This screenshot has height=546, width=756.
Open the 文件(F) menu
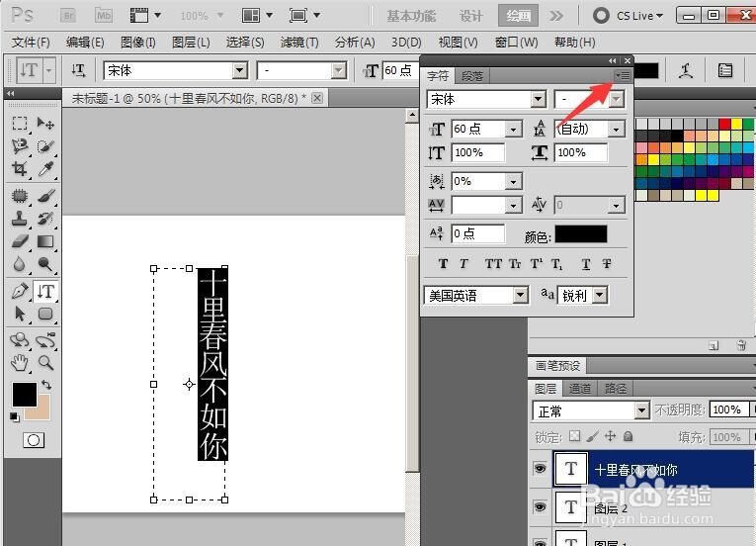31,43
